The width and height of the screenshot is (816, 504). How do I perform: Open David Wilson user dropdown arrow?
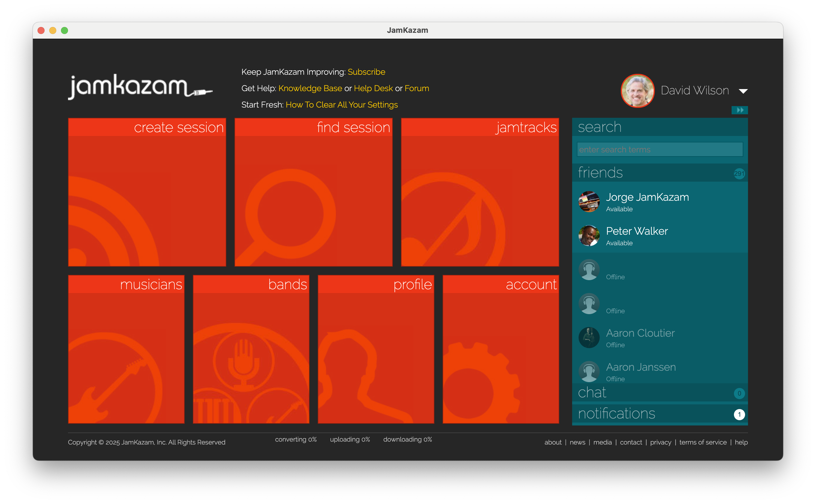point(743,91)
